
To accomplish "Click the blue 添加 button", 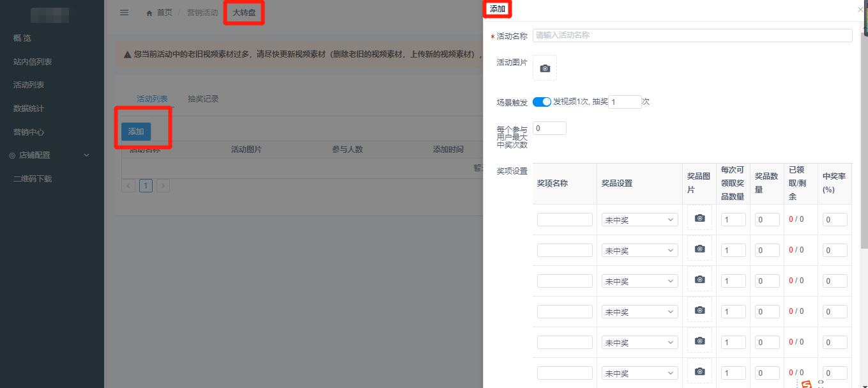I will coord(136,132).
